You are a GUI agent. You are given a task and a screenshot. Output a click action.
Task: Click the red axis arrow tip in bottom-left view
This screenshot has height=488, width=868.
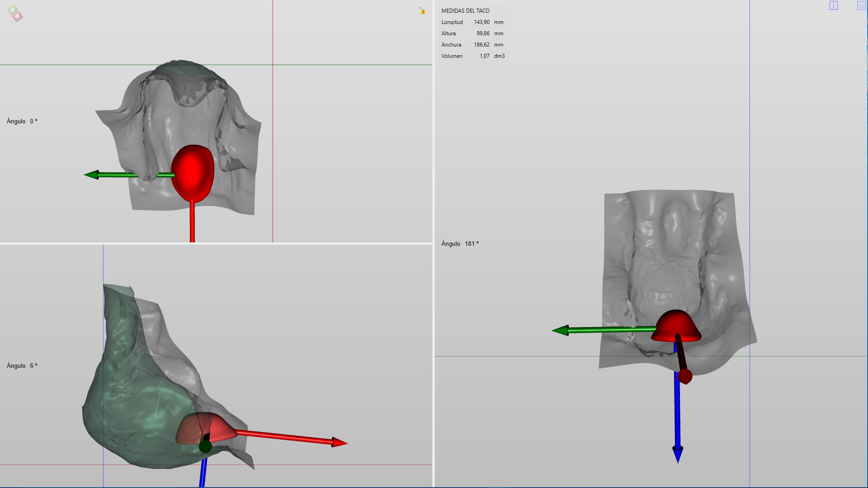(340, 442)
